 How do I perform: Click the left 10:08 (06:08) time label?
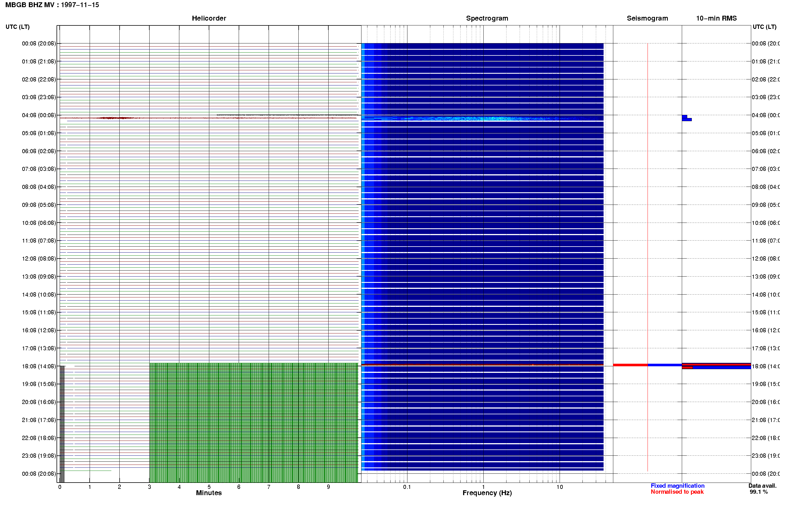pyautogui.click(x=39, y=223)
